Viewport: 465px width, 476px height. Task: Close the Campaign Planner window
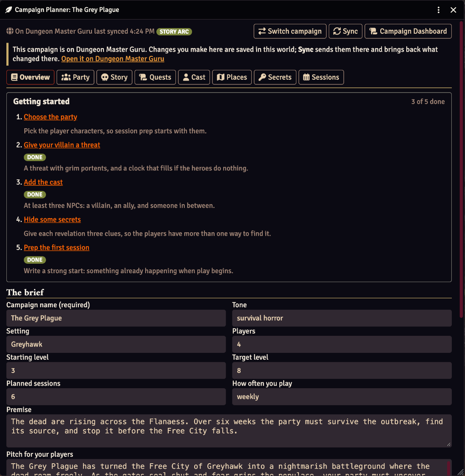click(x=453, y=10)
